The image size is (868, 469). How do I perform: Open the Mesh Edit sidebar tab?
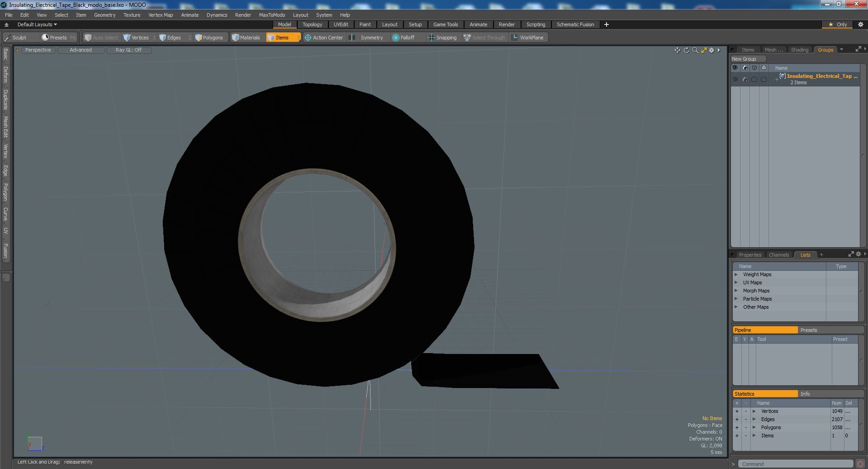[5, 127]
